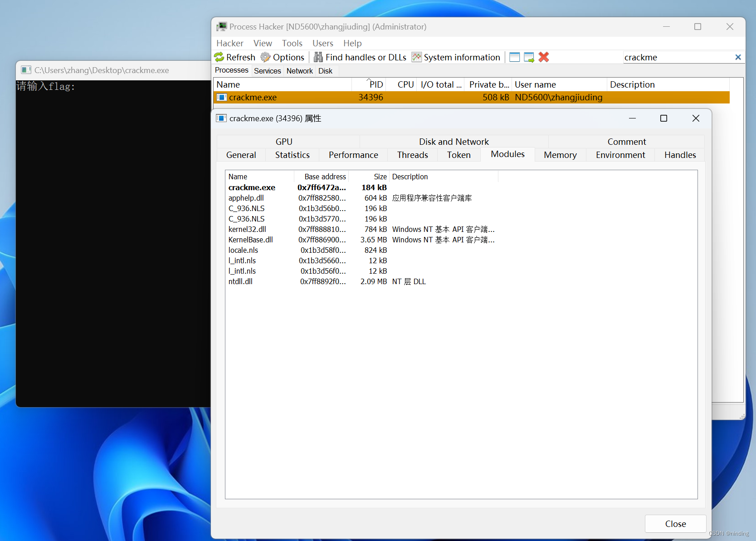Open the Environment tab
The height and width of the screenshot is (541, 756).
620,155
